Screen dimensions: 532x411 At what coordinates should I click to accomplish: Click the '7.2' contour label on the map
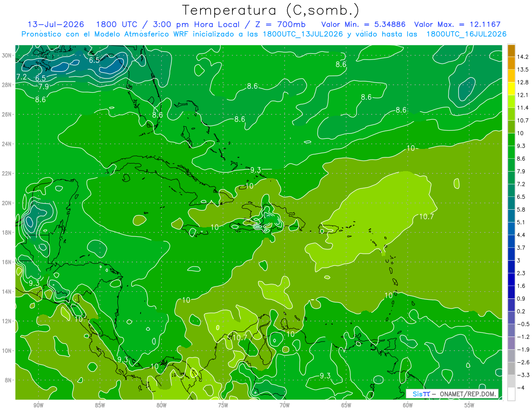(x=22, y=77)
